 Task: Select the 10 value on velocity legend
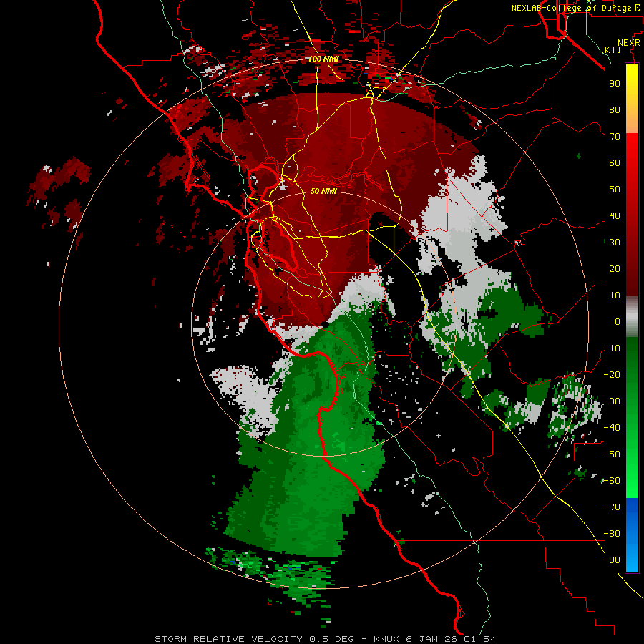coord(615,296)
